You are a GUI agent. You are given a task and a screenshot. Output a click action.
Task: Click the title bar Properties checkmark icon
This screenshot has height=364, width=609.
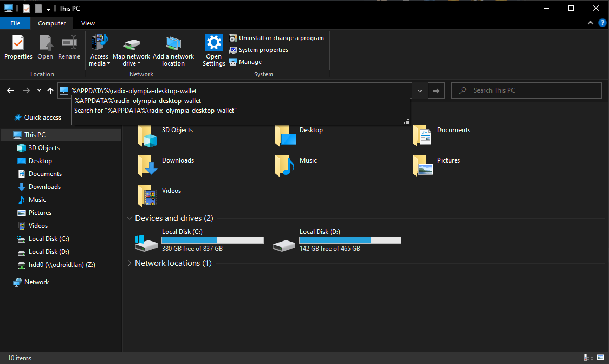point(27,8)
